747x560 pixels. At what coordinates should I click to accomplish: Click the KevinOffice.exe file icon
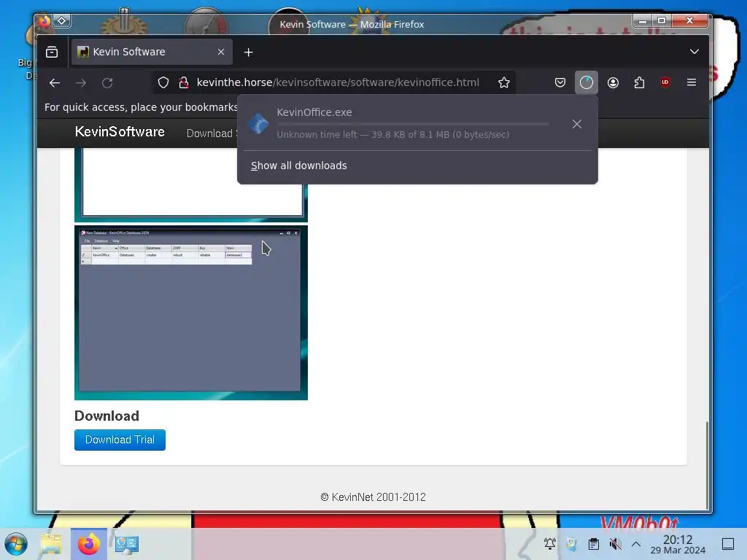tap(259, 123)
